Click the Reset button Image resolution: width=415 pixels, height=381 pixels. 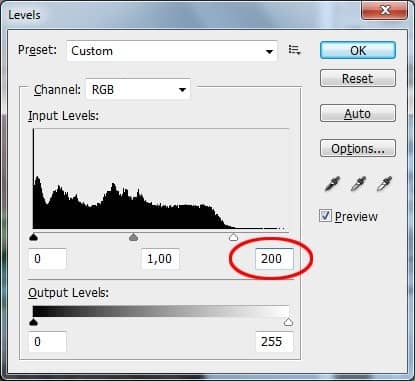(x=358, y=78)
